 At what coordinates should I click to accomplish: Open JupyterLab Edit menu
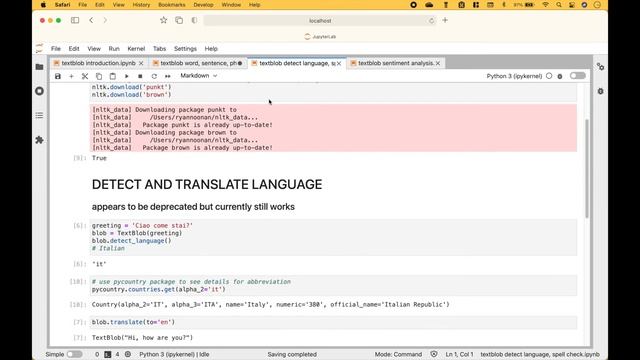click(x=74, y=49)
